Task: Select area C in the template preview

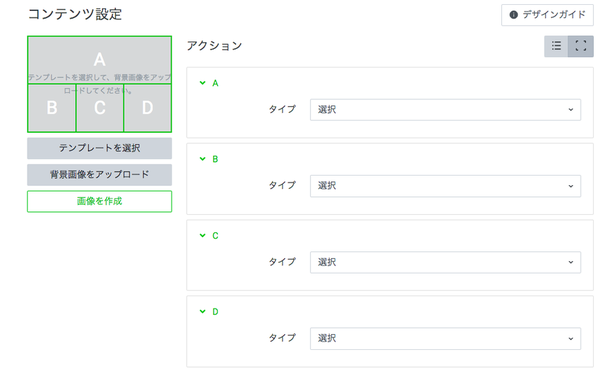Action: point(100,108)
